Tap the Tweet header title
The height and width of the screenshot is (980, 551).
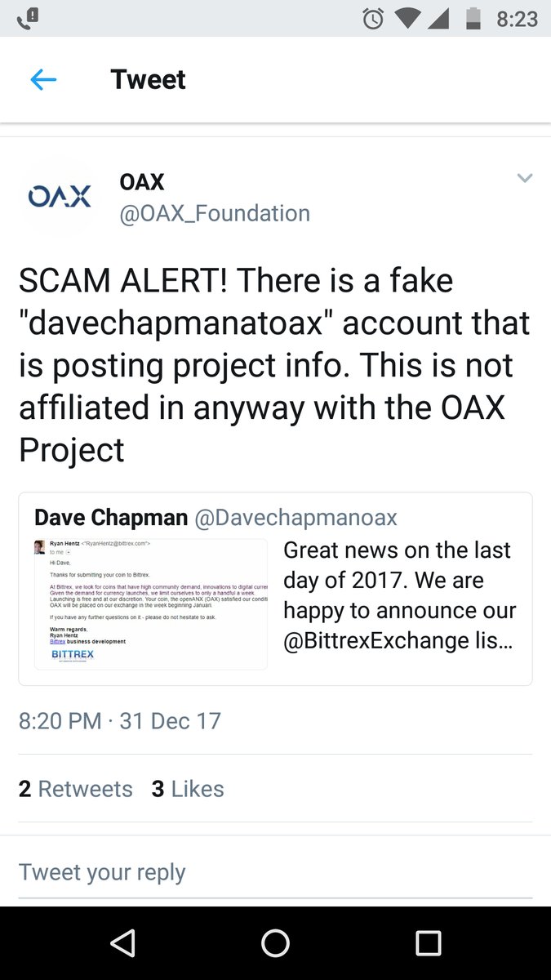(148, 79)
